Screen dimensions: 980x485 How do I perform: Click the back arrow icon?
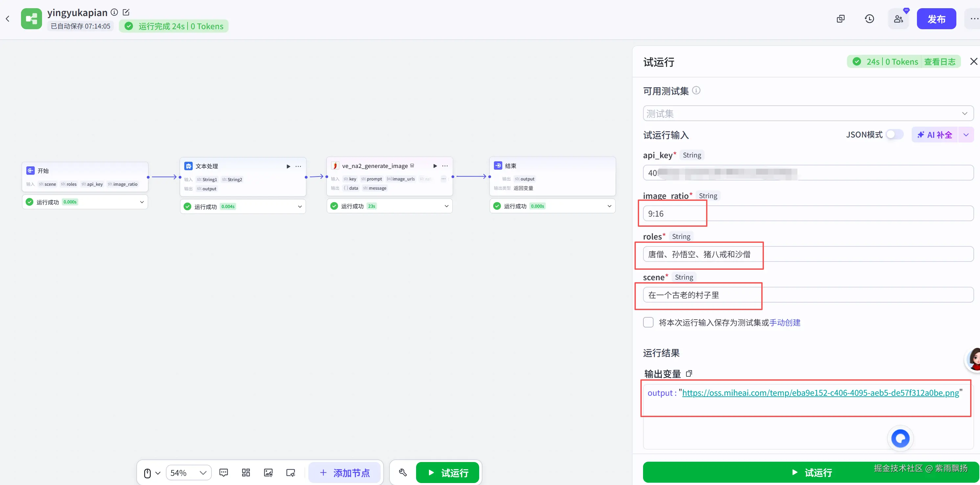8,19
